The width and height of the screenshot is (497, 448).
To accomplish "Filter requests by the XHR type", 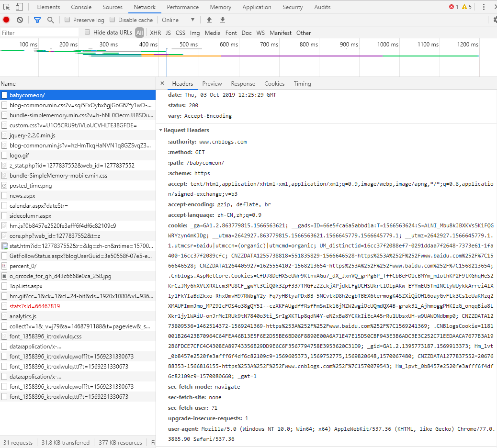I will point(155,33).
